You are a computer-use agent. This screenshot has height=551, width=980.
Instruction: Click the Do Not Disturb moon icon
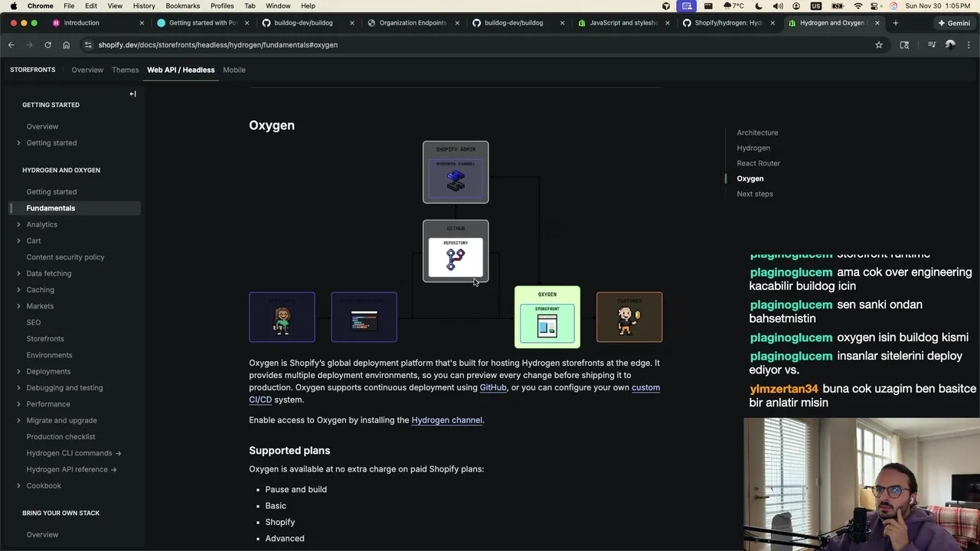click(759, 6)
